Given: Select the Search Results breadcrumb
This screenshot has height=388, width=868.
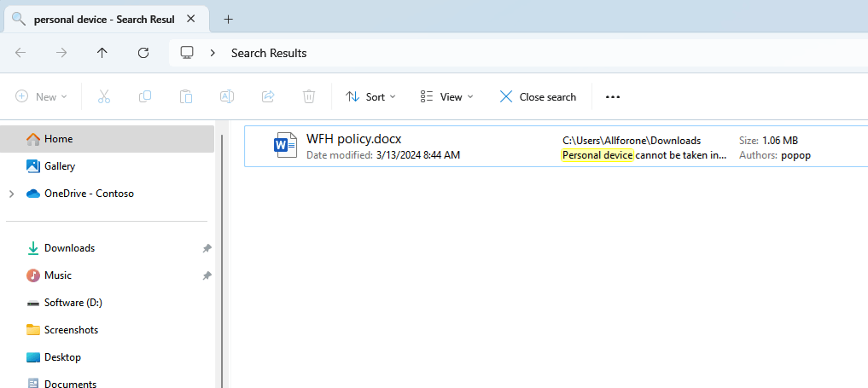Looking at the screenshot, I should (x=269, y=53).
